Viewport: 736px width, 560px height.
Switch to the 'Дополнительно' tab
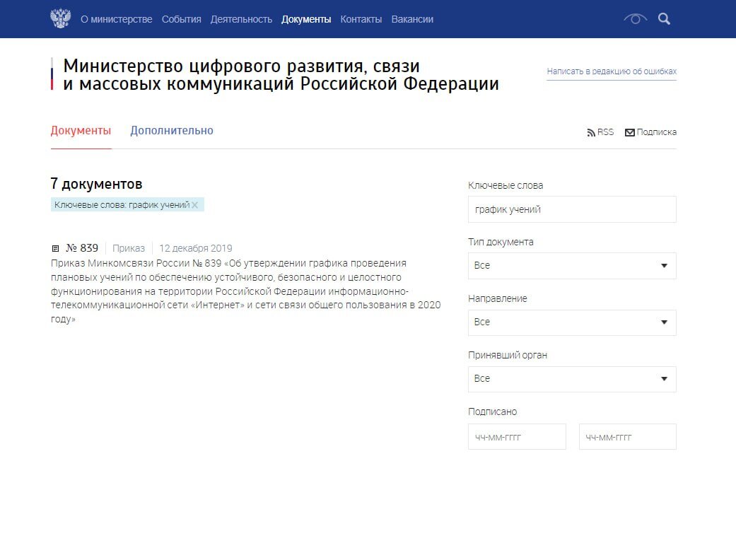click(172, 131)
